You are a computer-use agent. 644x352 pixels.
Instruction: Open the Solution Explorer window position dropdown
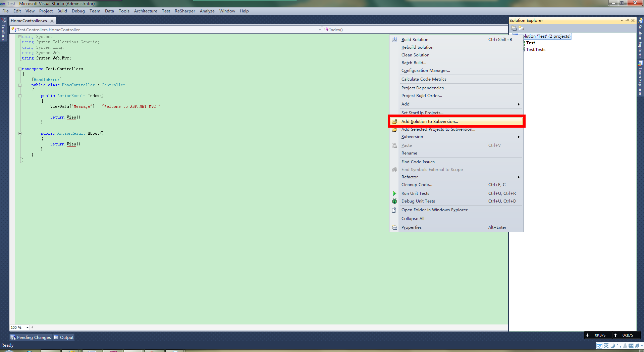pos(622,20)
